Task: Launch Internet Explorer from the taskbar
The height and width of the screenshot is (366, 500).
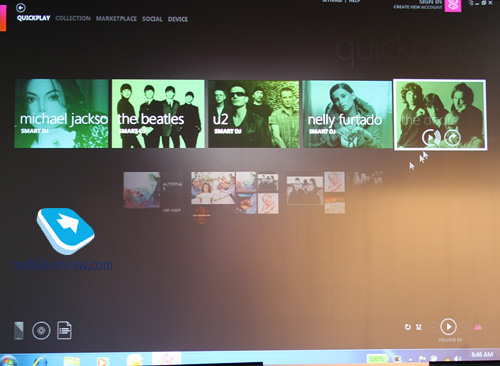Action: [40, 361]
